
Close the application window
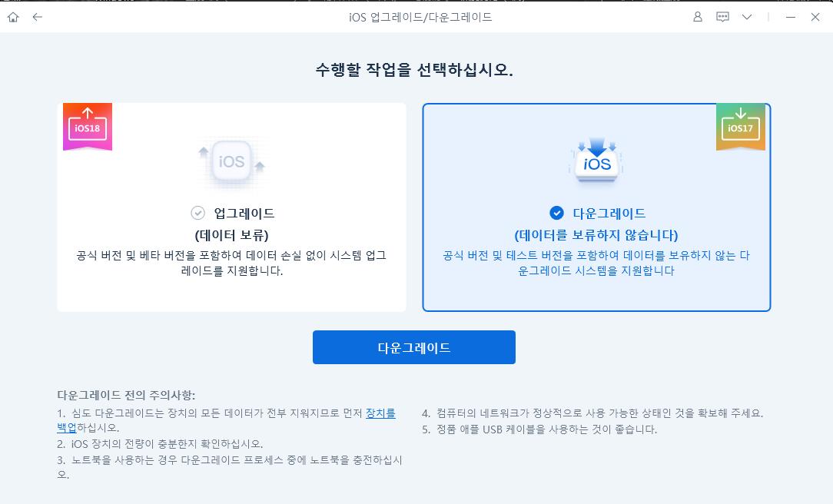click(x=815, y=17)
